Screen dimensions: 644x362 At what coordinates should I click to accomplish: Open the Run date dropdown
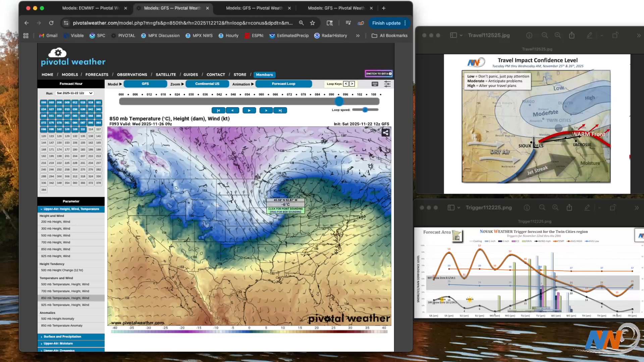pyautogui.click(x=74, y=93)
